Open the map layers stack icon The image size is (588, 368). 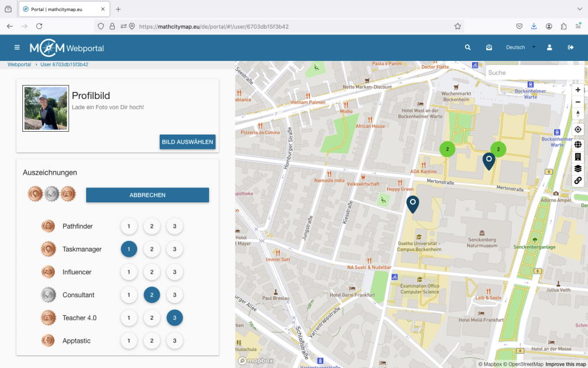tap(578, 168)
